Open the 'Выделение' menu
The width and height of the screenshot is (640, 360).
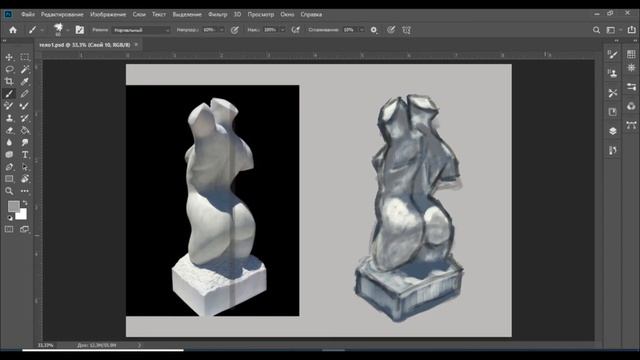(x=187, y=14)
